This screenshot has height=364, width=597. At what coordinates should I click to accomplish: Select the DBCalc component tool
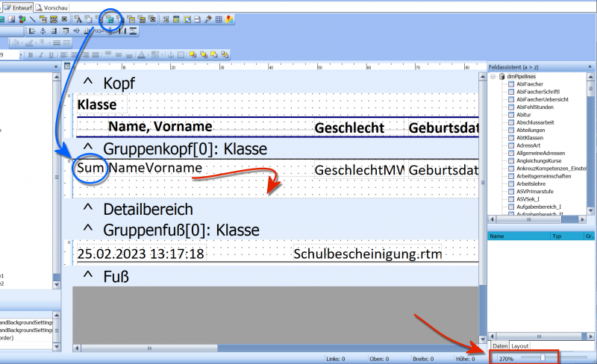coord(110,19)
